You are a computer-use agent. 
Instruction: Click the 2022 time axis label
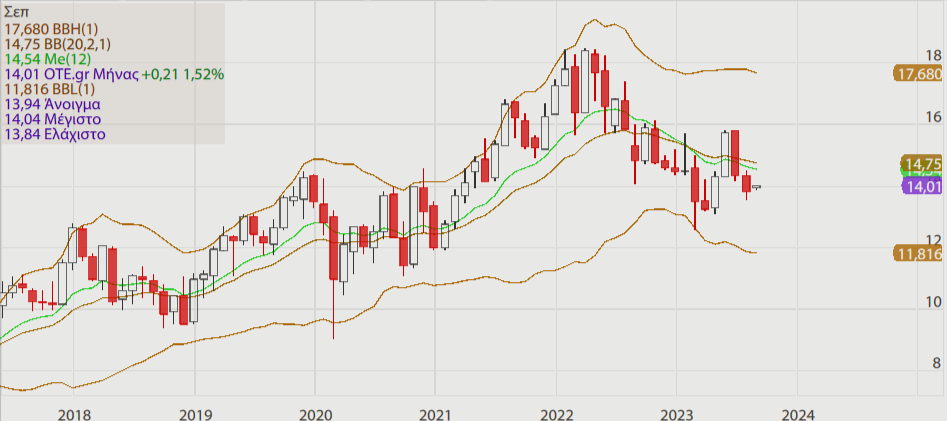pos(556,413)
